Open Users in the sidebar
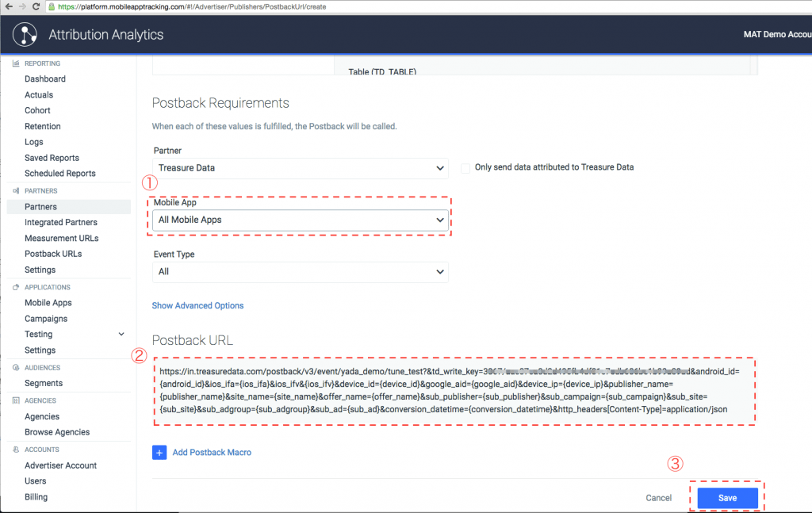Viewport: 812px width, 513px height. point(35,481)
